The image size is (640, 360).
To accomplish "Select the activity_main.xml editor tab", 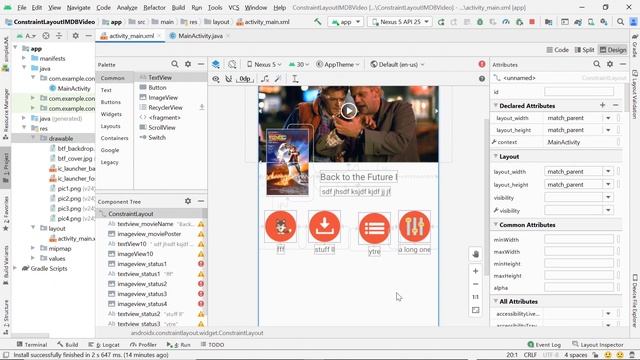I will 131,36.
